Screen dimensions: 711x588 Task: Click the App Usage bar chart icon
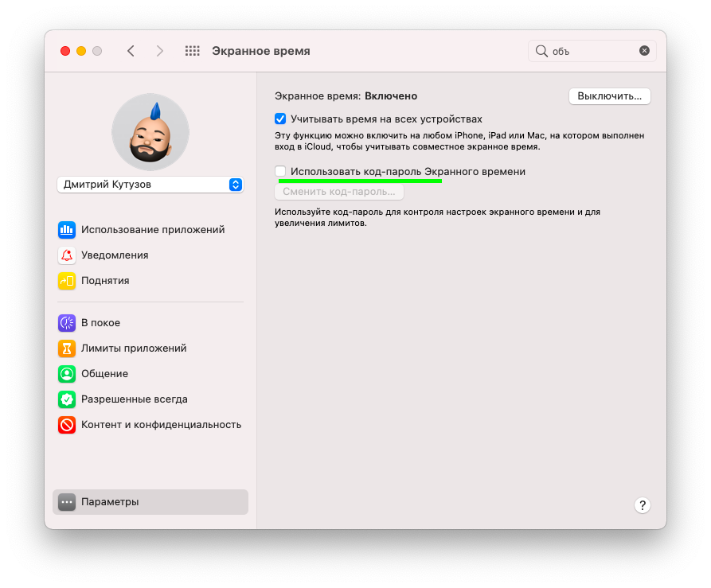tap(67, 230)
